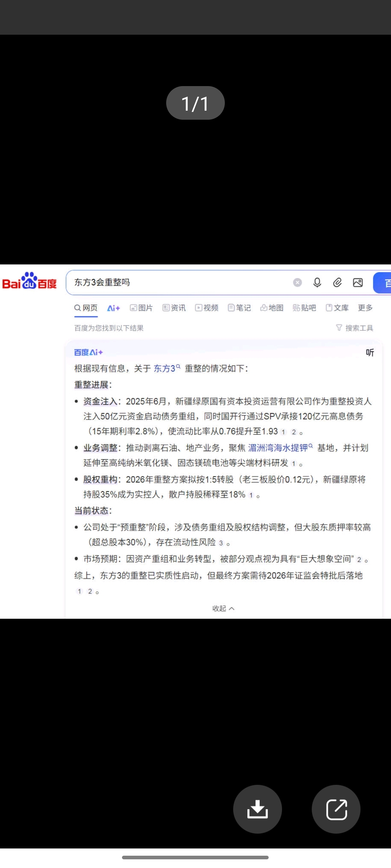Click the blue Baidu search button

point(382,283)
